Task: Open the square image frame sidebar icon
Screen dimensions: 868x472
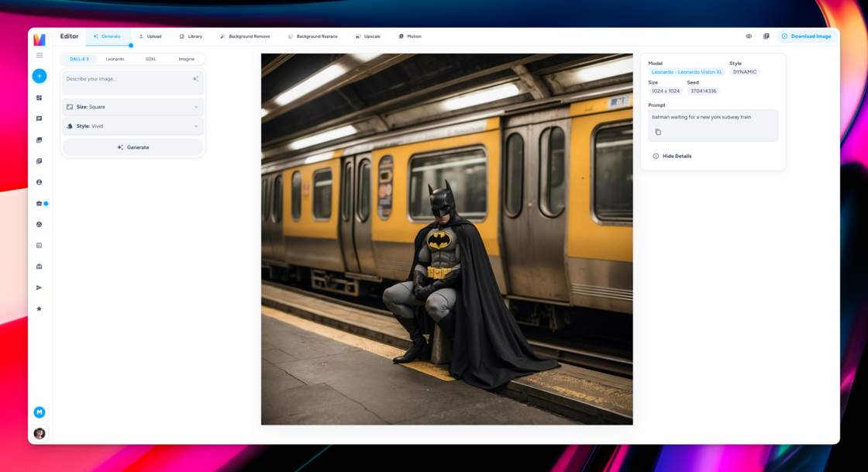Action: pyautogui.click(x=40, y=245)
